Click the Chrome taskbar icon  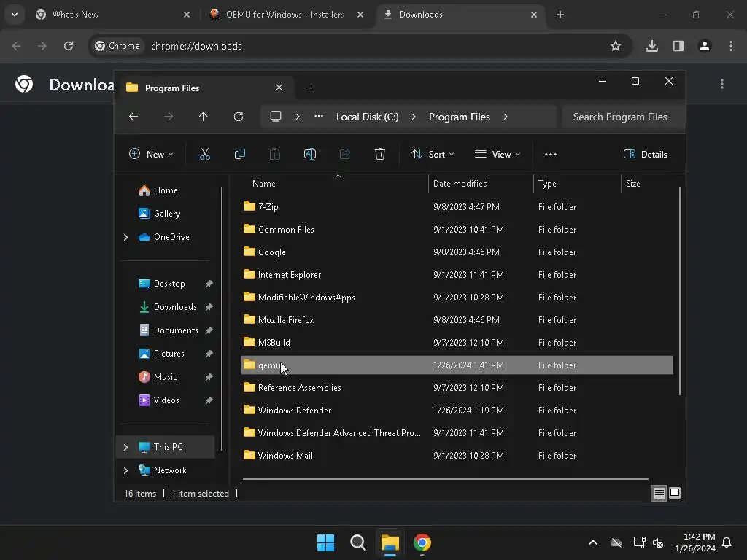click(x=422, y=542)
